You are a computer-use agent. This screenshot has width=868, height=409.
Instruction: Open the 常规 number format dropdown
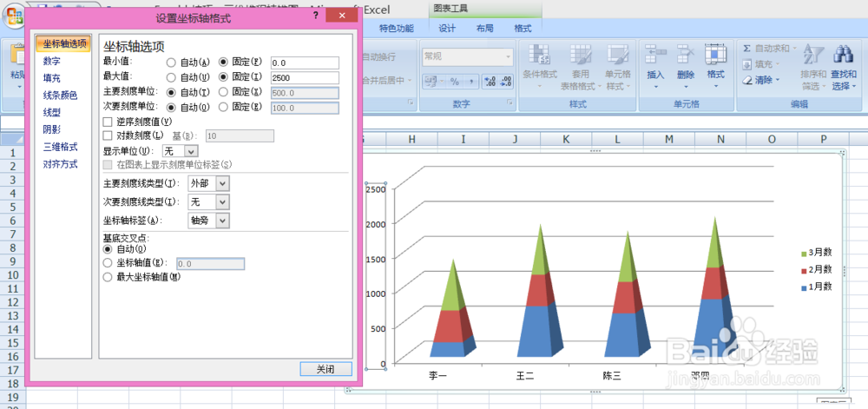508,56
